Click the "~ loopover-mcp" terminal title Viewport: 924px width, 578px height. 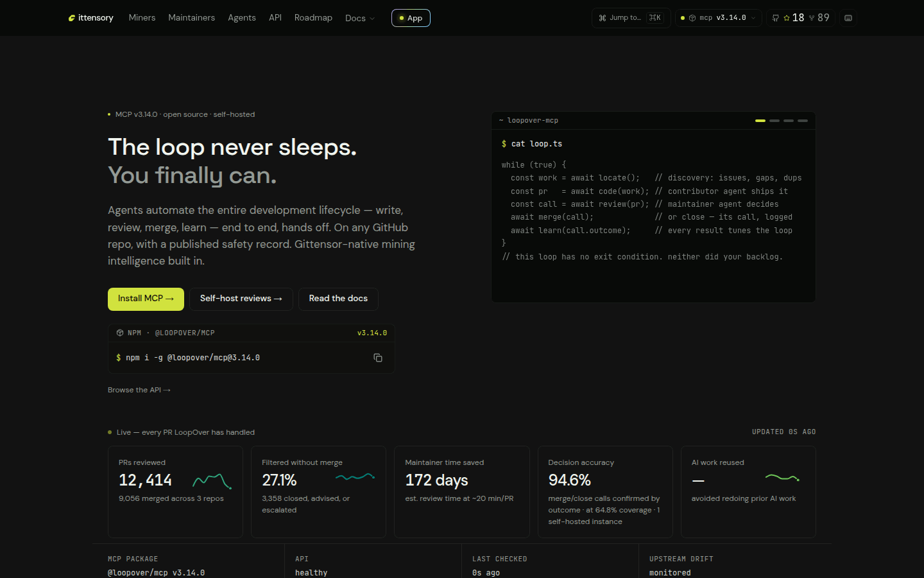(x=529, y=121)
